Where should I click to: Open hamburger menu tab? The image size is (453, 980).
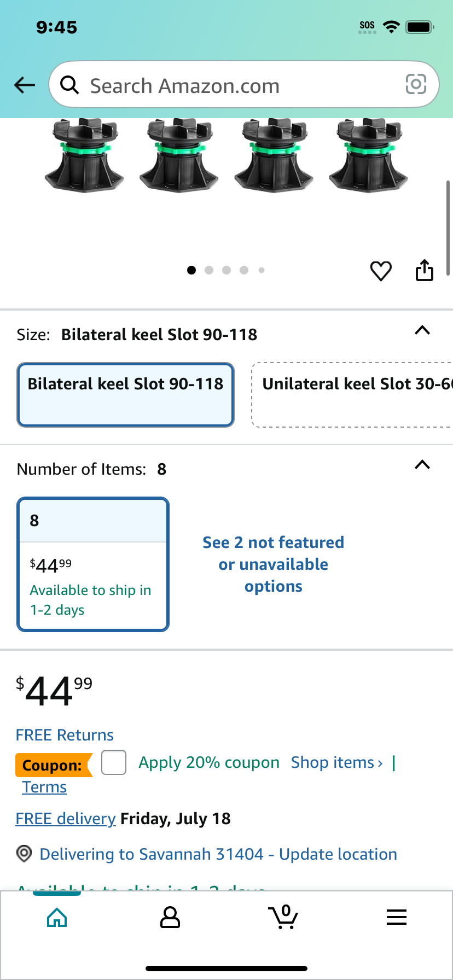397,917
